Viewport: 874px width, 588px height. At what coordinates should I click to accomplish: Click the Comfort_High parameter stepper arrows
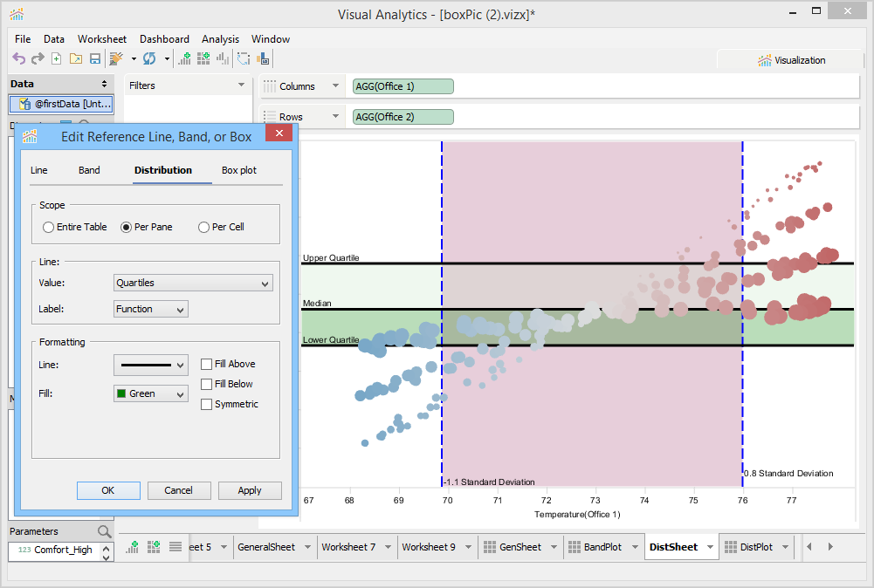pos(107,552)
